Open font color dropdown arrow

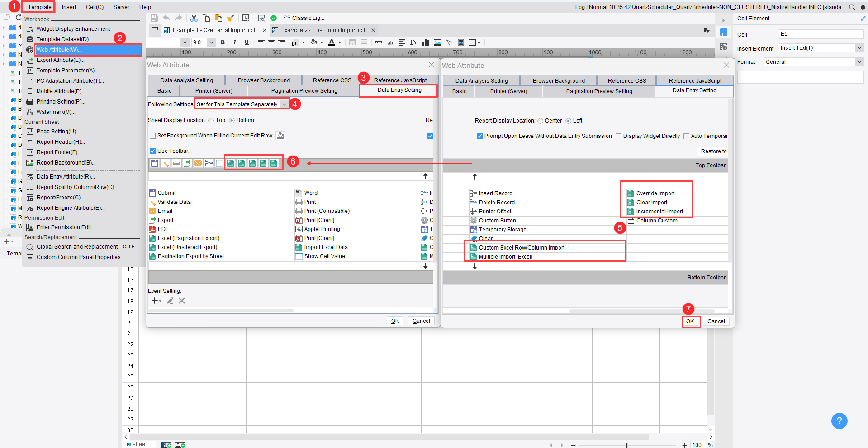(x=340, y=42)
